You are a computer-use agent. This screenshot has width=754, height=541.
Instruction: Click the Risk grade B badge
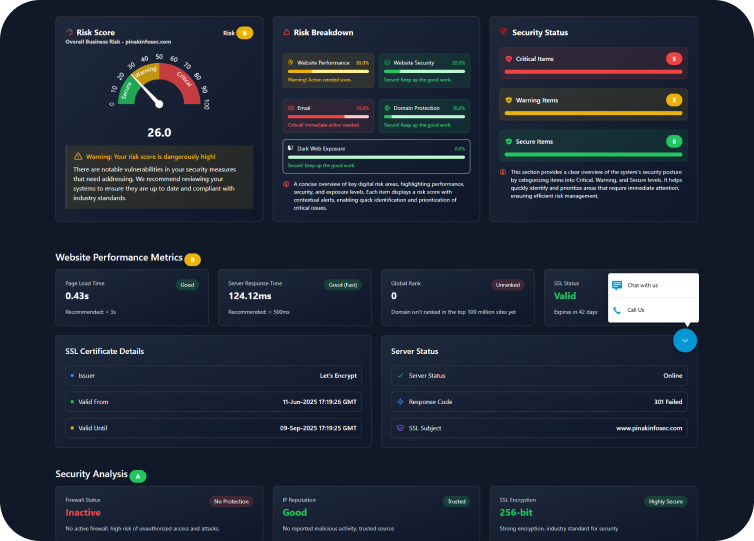tap(245, 33)
